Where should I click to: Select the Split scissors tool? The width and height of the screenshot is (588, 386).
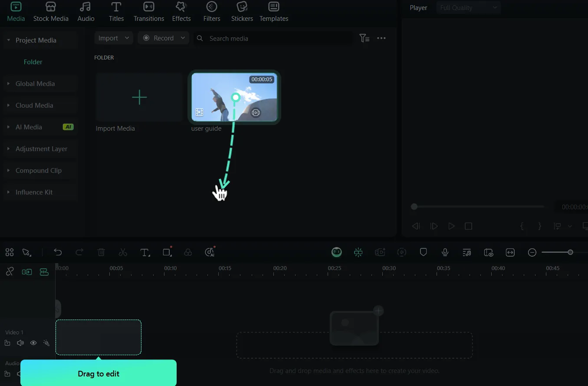(123, 252)
